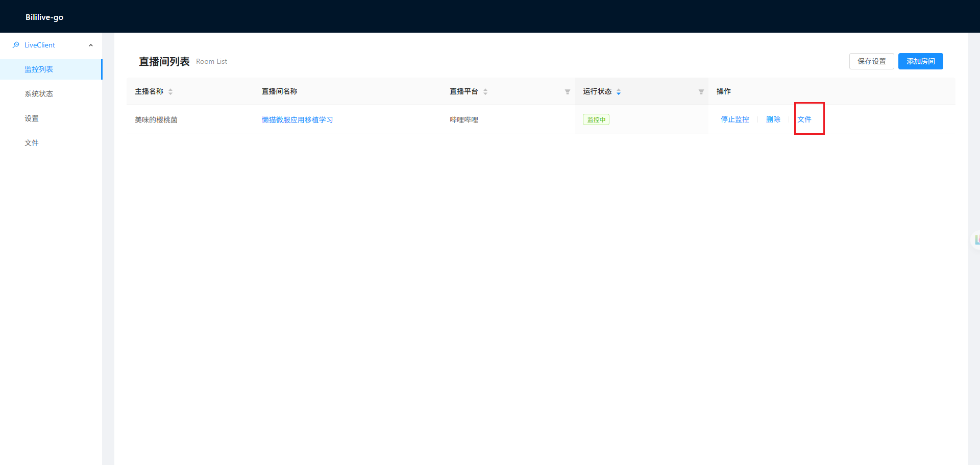Sort by 直播平台 column sorter icon
Image resolution: width=980 pixels, height=465 pixels.
[x=485, y=92]
